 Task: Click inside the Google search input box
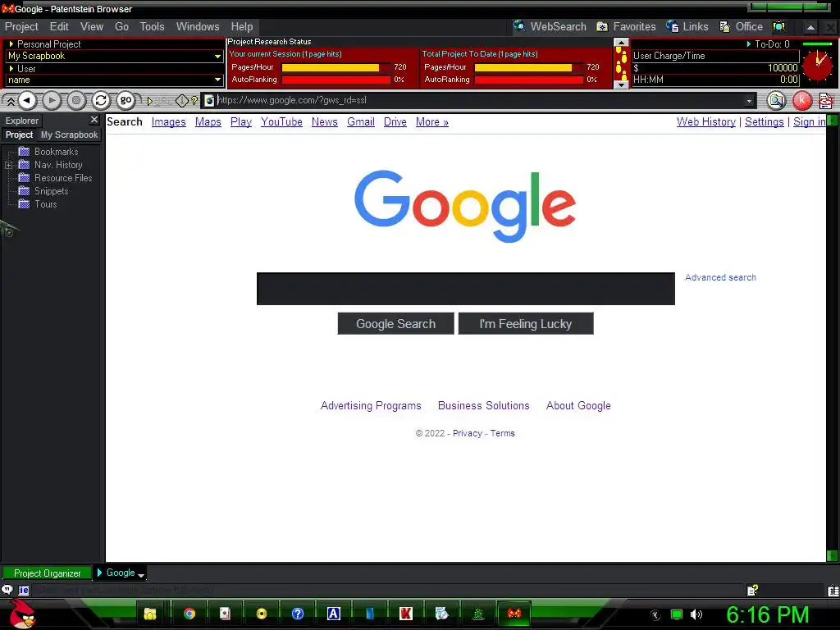coord(466,289)
